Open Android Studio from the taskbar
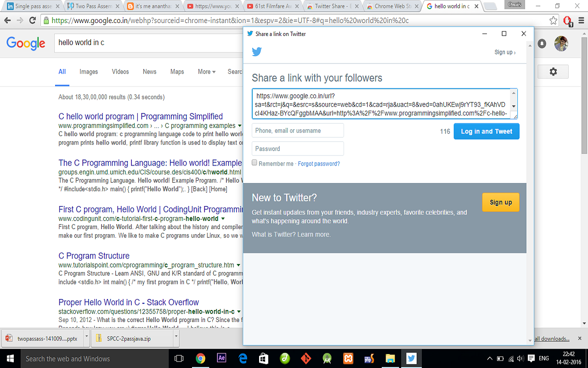The width and height of the screenshot is (588, 368). point(327,358)
